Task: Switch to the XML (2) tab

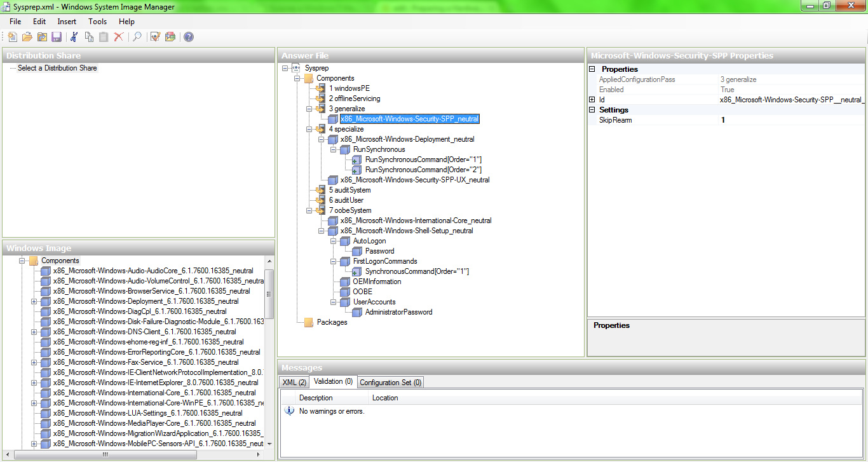Action: 294,383
